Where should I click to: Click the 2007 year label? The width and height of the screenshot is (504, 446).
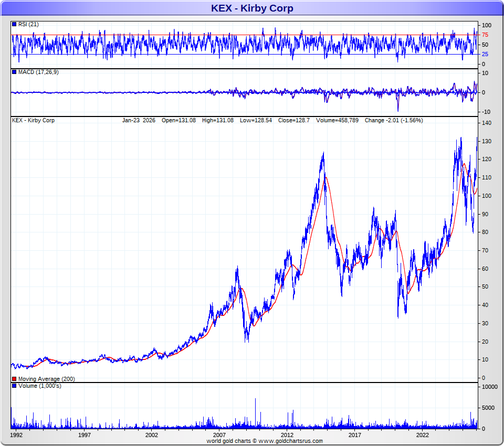(219, 435)
